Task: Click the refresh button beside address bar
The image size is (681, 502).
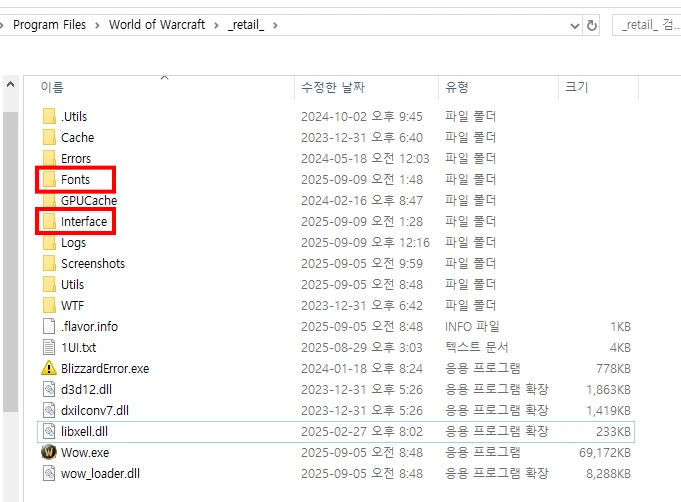Action: pyautogui.click(x=592, y=25)
